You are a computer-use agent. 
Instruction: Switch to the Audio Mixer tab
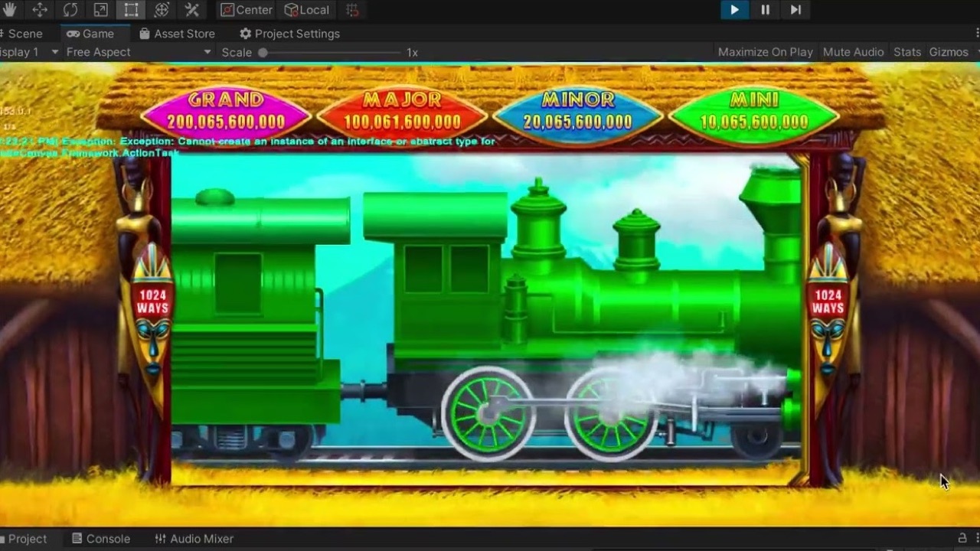coord(194,539)
